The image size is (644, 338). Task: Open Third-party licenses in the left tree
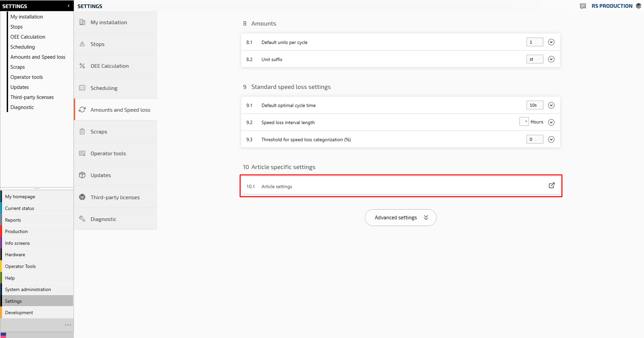(x=32, y=97)
